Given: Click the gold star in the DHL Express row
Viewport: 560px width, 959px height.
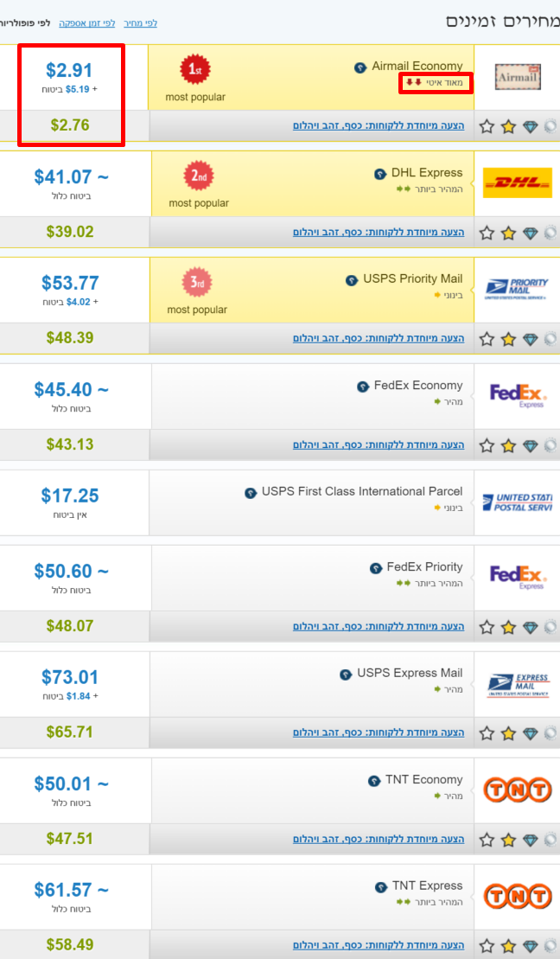Looking at the screenshot, I should coord(508,233).
